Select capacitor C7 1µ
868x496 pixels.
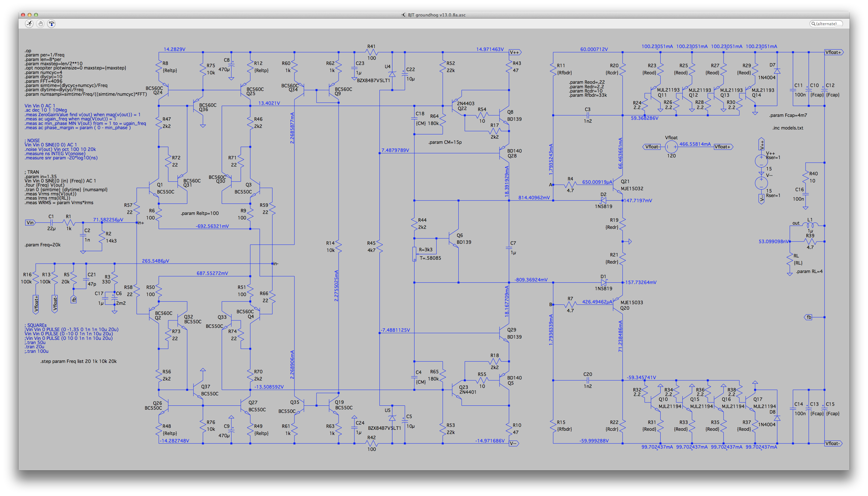509,248
